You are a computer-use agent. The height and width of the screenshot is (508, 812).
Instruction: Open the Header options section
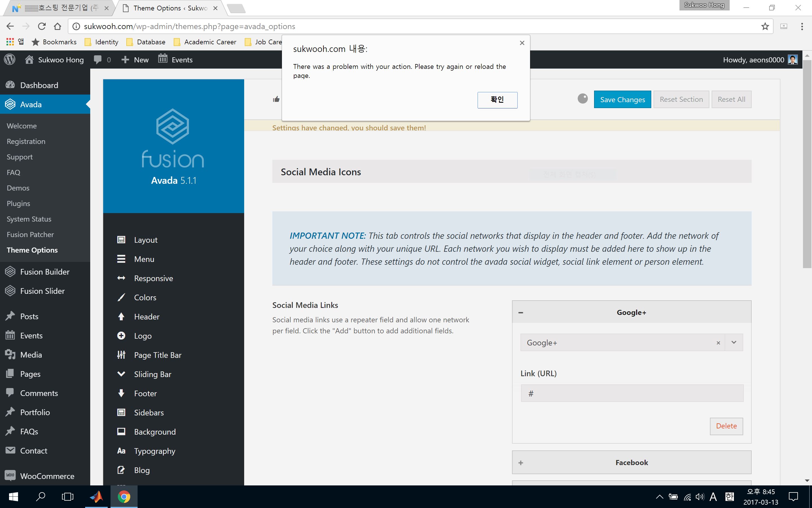point(173,316)
